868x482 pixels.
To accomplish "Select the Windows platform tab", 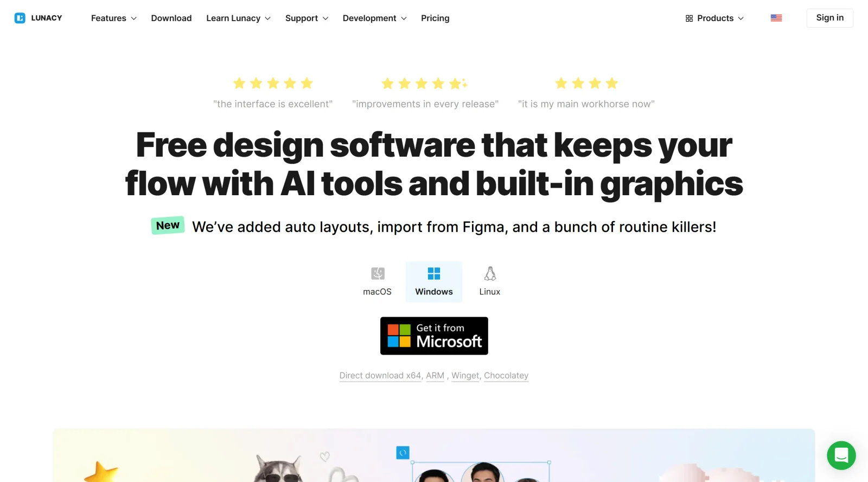I will (x=434, y=281).
